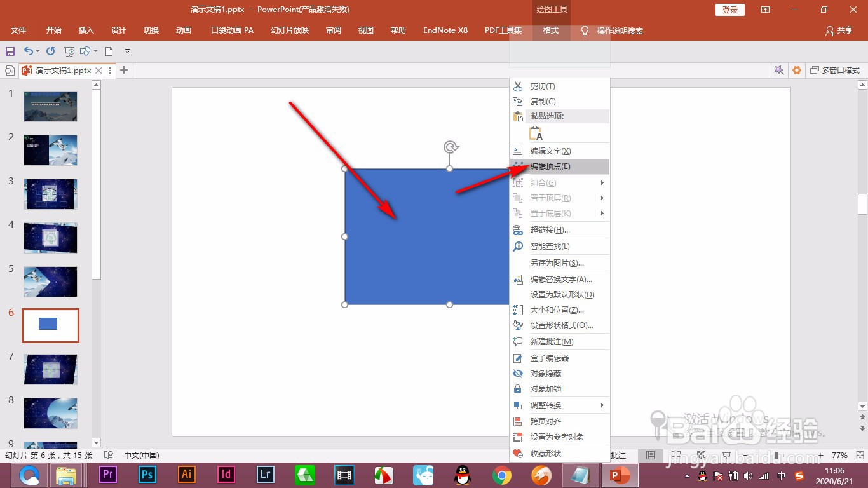
Task: Click the 登录 sign-in button
Action: click(730, 10)
